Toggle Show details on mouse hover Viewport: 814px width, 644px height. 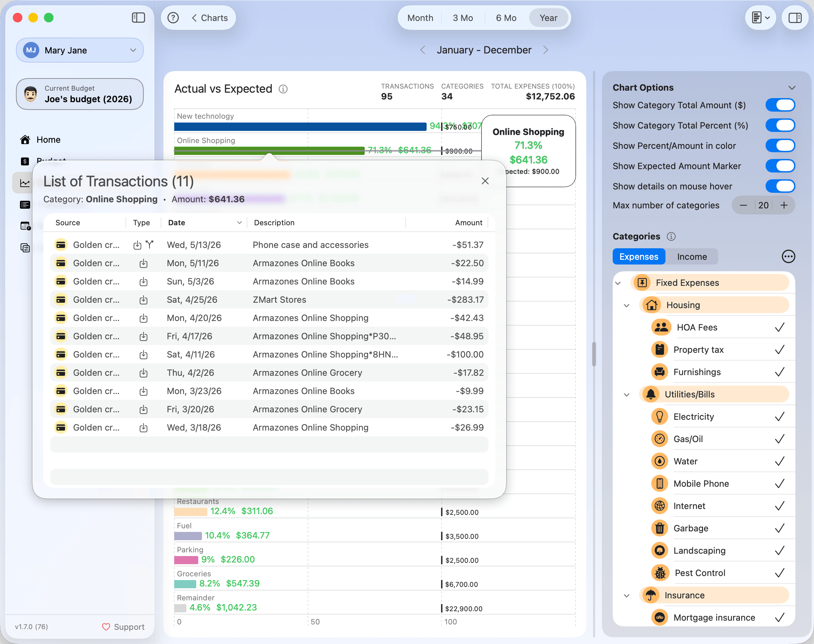780,186
